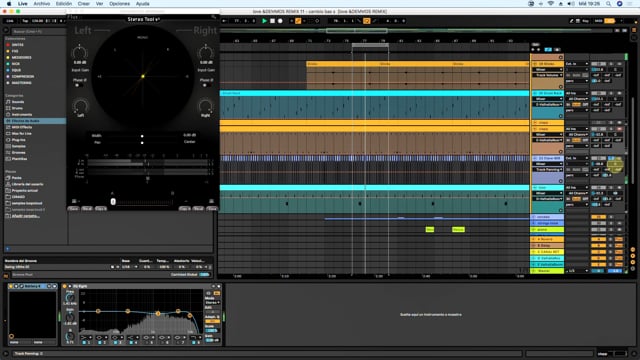Click the Apple menu icon

coord(9,4)
